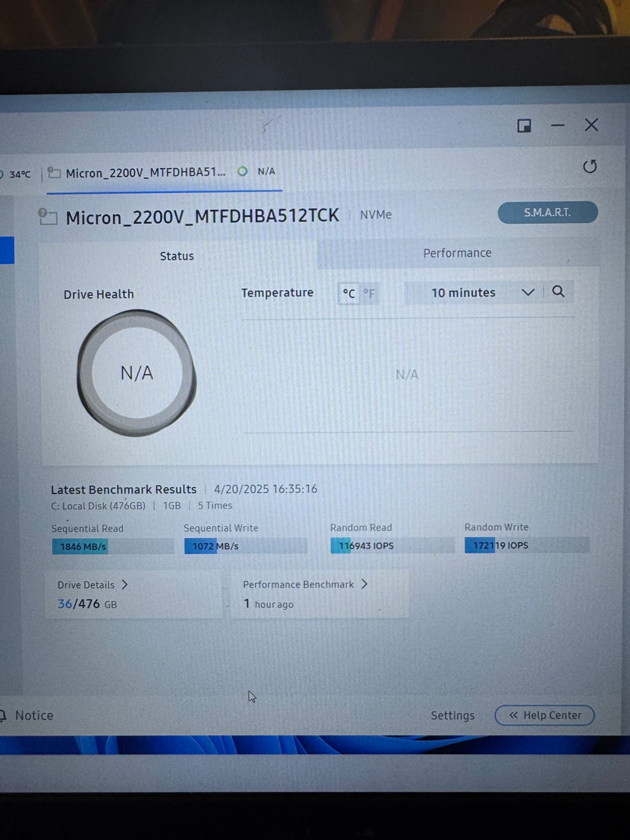Switch to the Performance tab
The image size is (630, 840).
point(457,253)
